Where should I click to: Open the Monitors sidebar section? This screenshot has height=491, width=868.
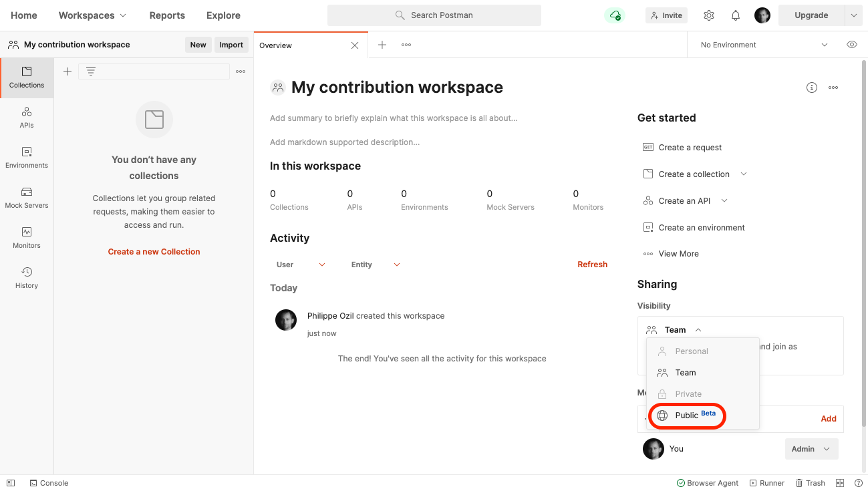(27, 238)
